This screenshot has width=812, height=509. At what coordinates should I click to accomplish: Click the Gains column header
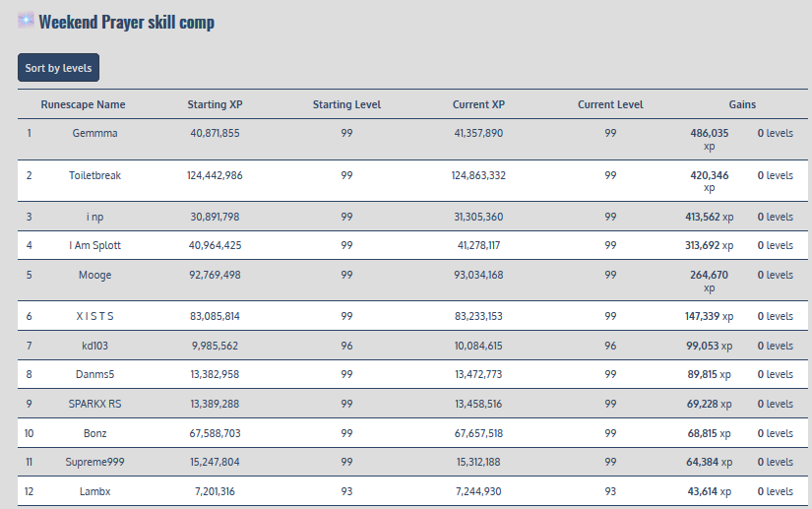tap(742, 104)
